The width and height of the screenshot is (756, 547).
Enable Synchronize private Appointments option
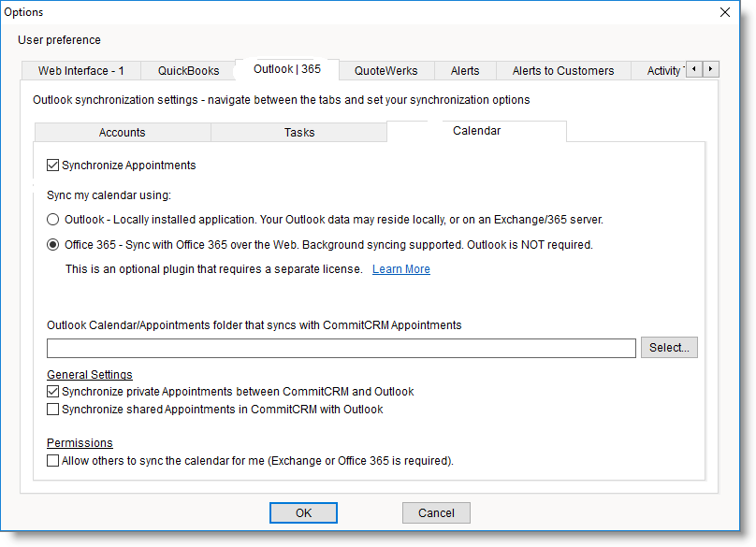coord(53,392)
